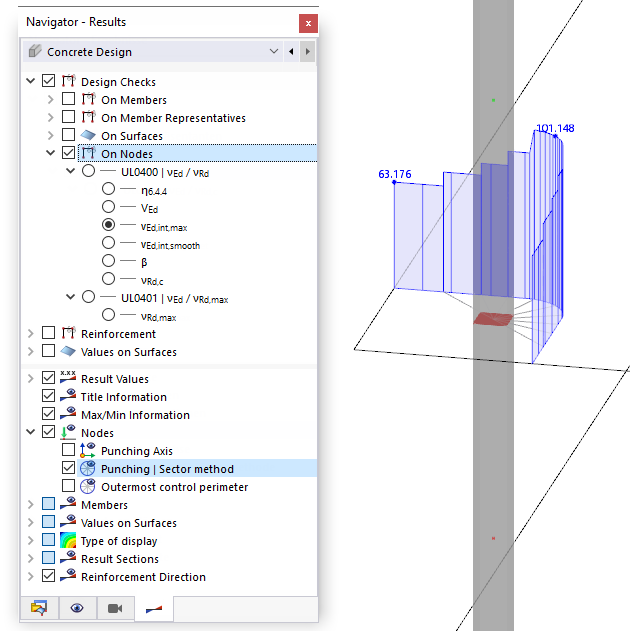Uncheck Title Information checkbox
This screenshot has height=631, width=630.
coord(49,396)
